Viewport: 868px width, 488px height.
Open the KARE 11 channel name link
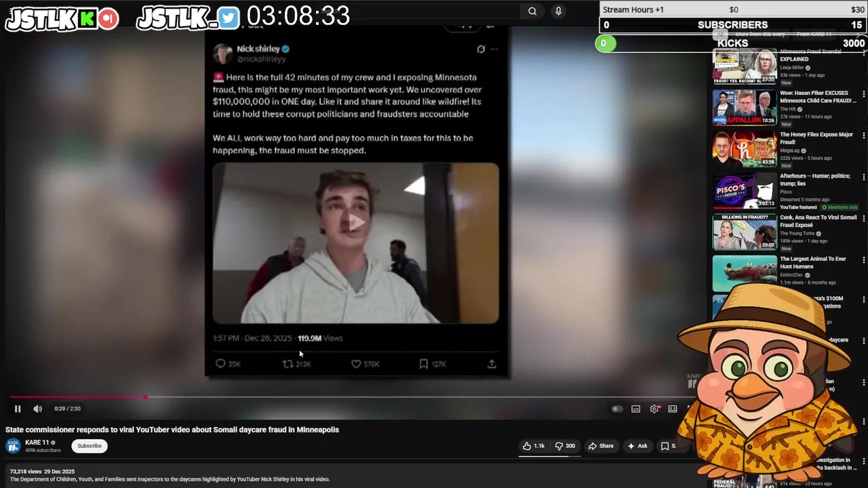click(37, 443)
